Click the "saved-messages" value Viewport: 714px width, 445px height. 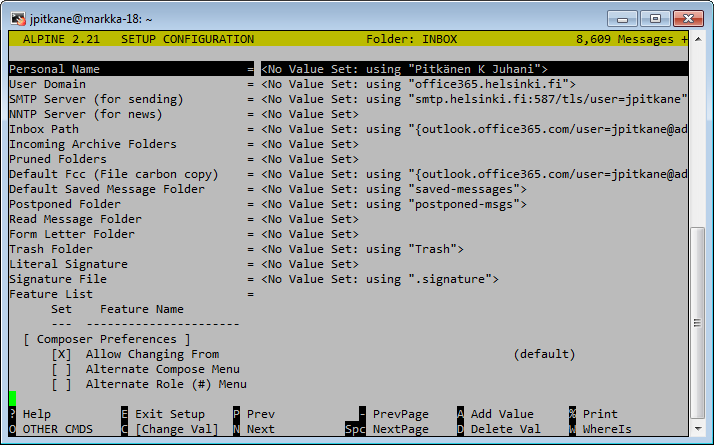pyautogui.click(x=464, y=189)
